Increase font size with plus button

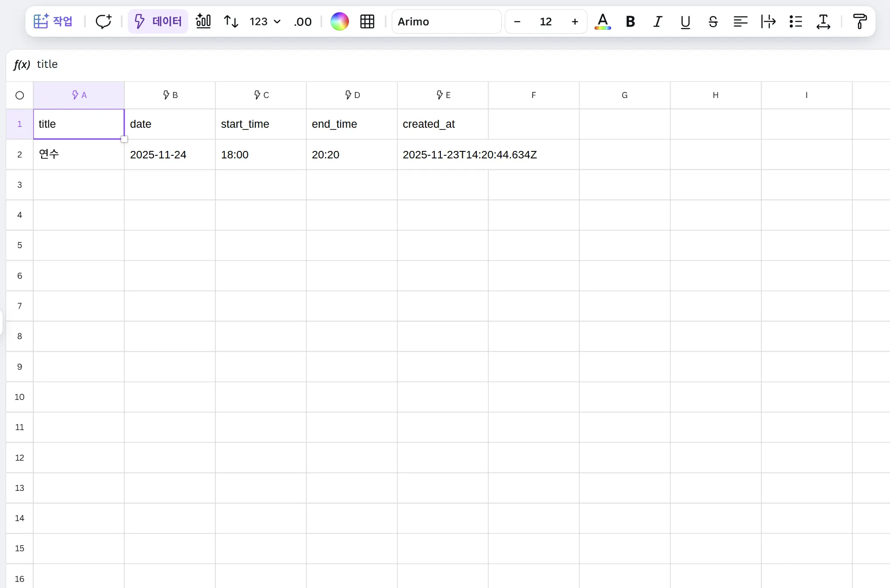click(x=575, y=21)
